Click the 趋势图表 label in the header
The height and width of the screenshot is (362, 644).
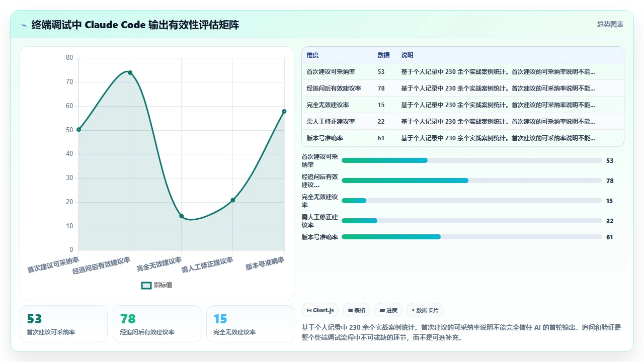tap(610, 24)
